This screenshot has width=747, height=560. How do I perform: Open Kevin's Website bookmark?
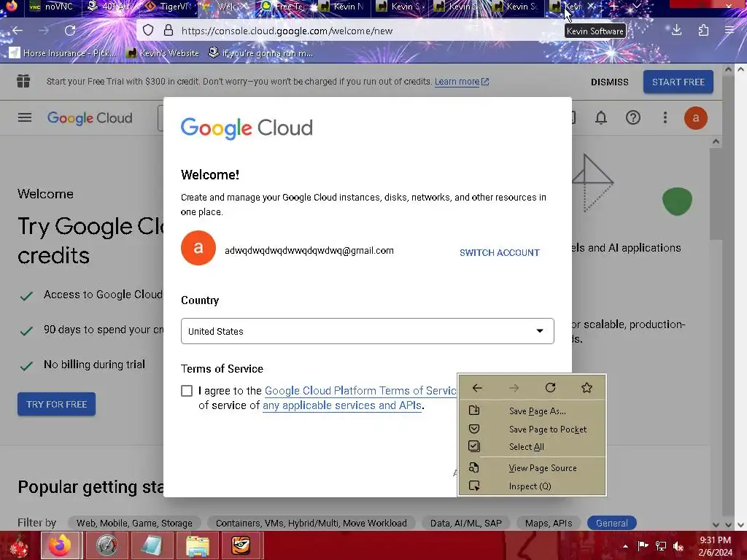pyautogui.click(x=163, y=52)
